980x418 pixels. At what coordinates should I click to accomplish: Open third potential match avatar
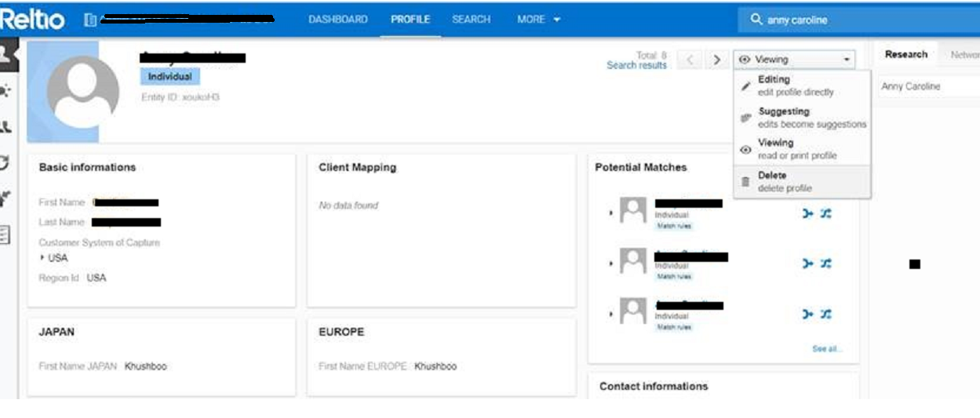[633, 311]
